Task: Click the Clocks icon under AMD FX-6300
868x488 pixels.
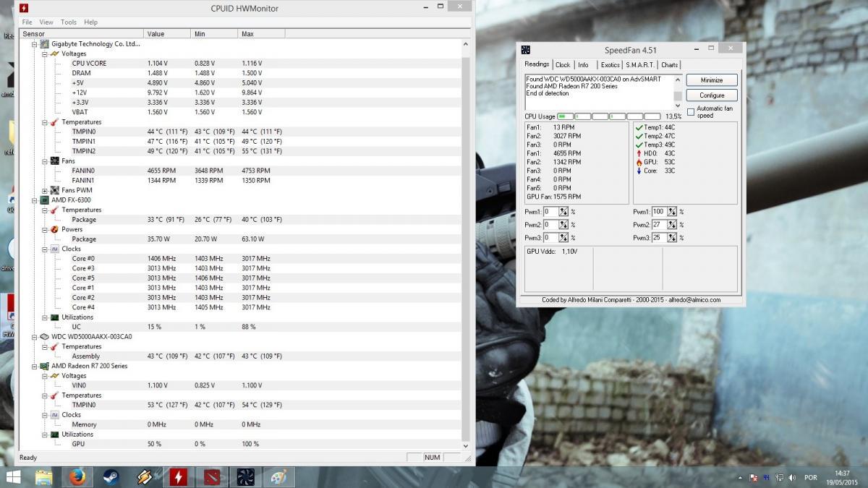Action: pyautogui.click(x=54, y=249)
